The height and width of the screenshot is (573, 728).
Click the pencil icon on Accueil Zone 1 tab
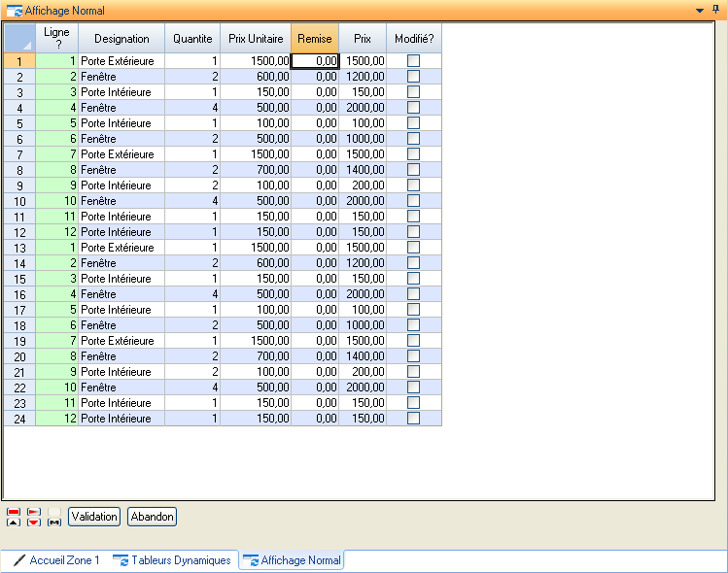coord(19,560)
